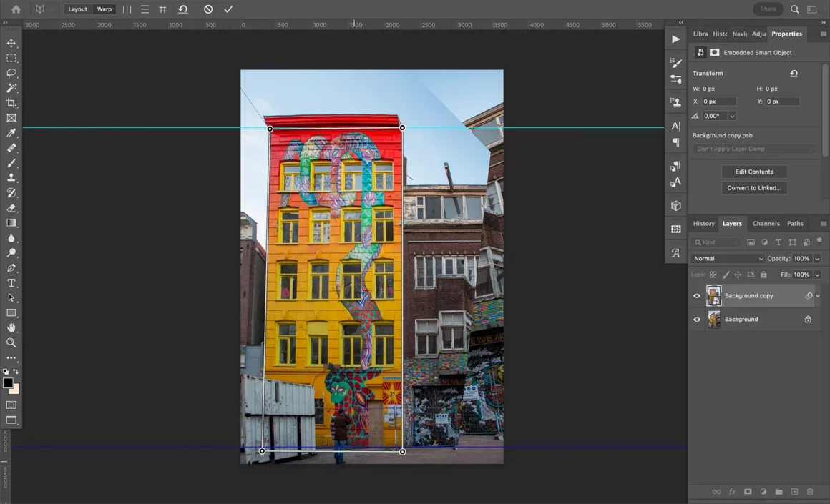
Task: Select the Move tool
Action: tap(11, 44)
